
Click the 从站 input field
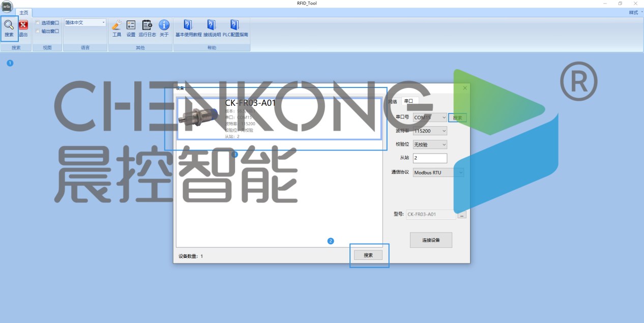click(430, 158)
